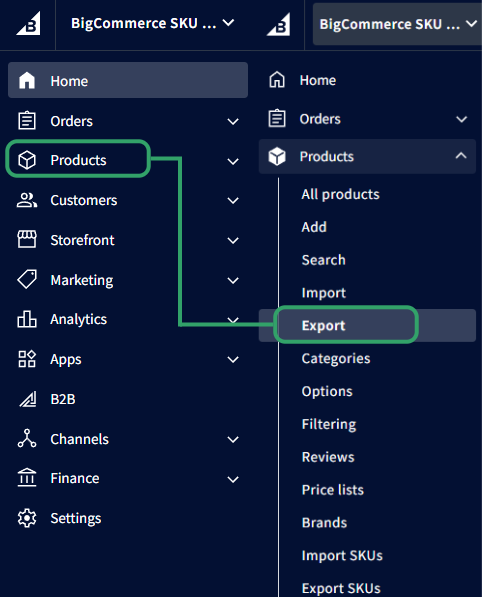The width and height of the screenshot is (482, 597).
Task: Open the Categories submenu link
Action: pos(336,358)
